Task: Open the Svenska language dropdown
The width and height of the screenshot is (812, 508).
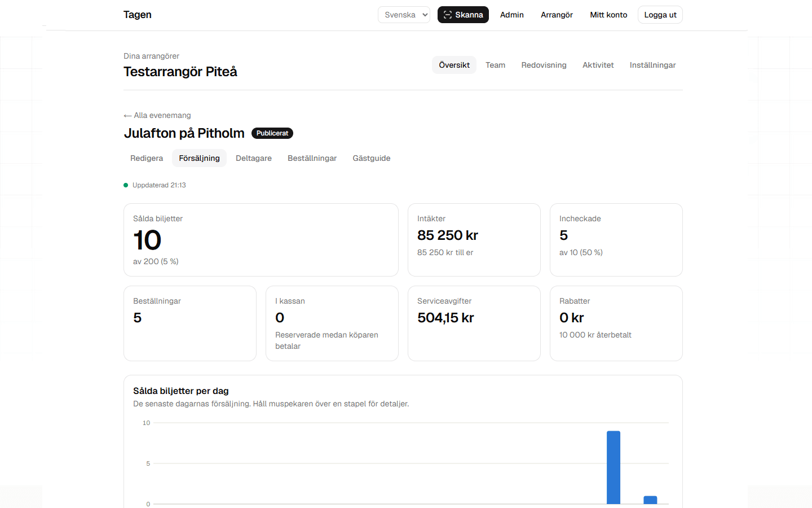Action: [x=404, y=15]
